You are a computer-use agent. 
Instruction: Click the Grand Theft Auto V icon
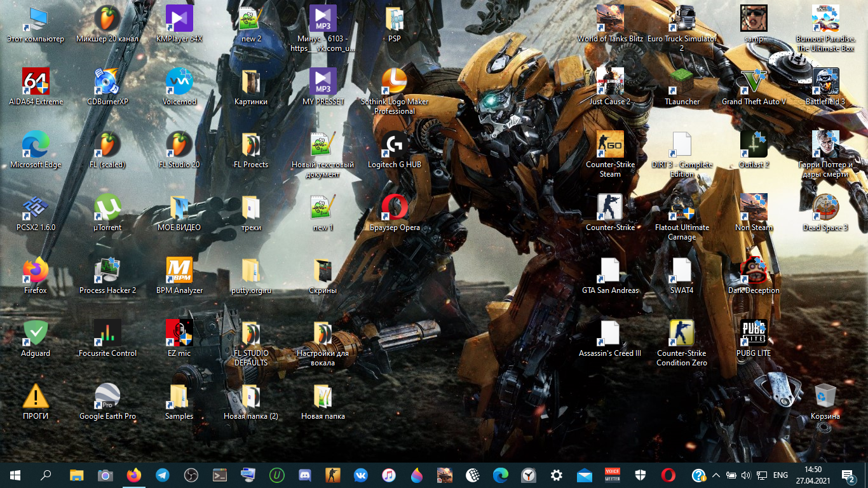click(754, 83)
